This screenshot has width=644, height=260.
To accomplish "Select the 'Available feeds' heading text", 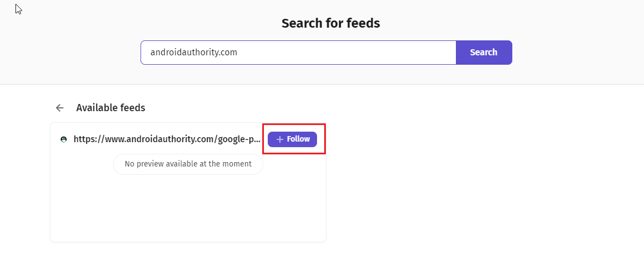I will [x=111, y=108].
